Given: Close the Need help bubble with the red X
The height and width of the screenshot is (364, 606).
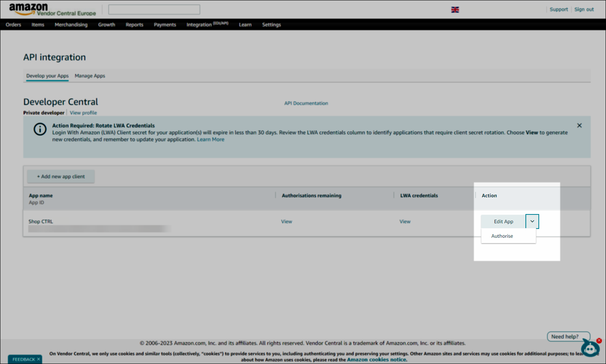Looking at the screenshot, I should click(599, 341).
